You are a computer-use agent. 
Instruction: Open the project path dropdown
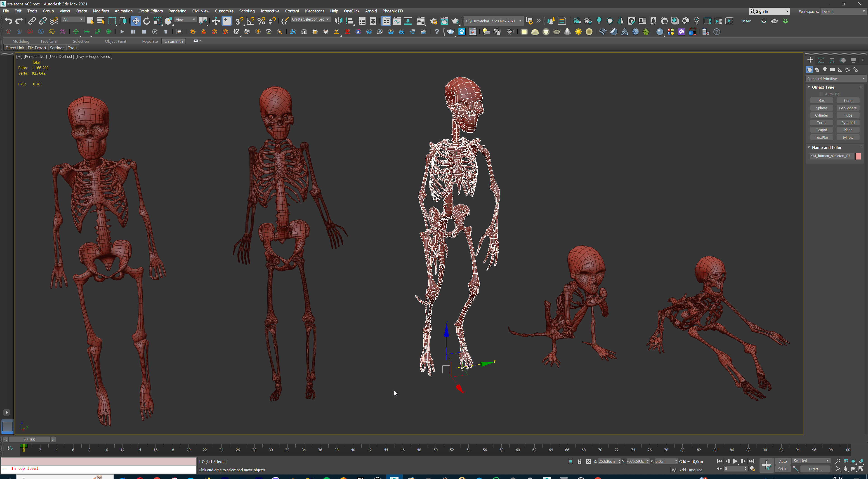(x=494, y=21)
